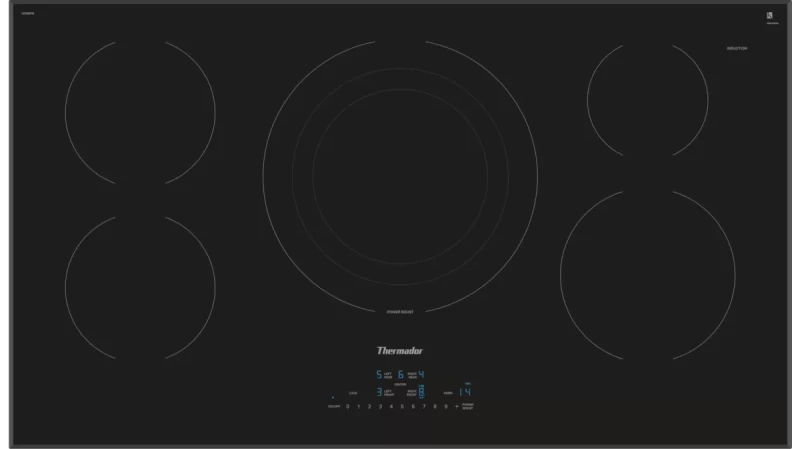The image size is (800, 449).
Task: Select the LEFT REAR burner display
Action: point(379,374)
